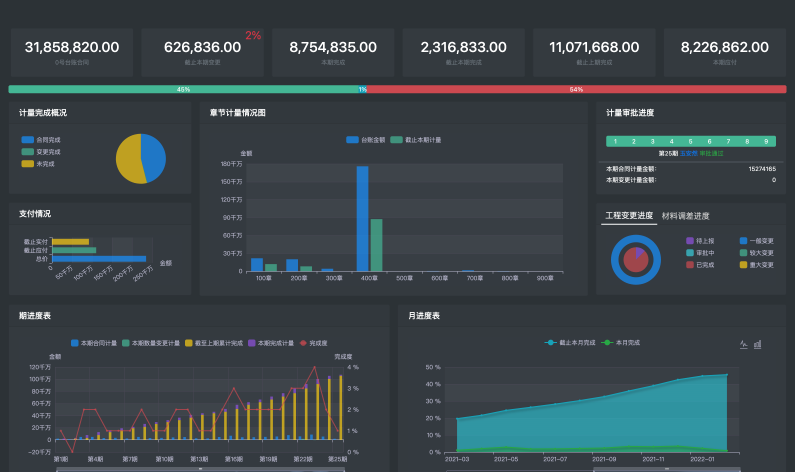This screenshot has height=472, width=795.
Task: Click the 31,858,820.00 summary card
Action: pos(72,52)
